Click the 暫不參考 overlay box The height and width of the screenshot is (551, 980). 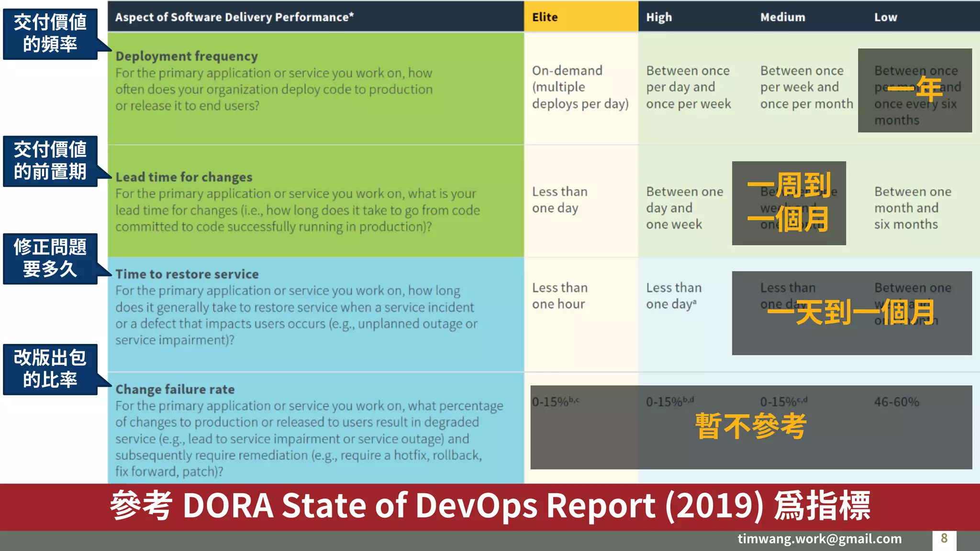point(751,427)
